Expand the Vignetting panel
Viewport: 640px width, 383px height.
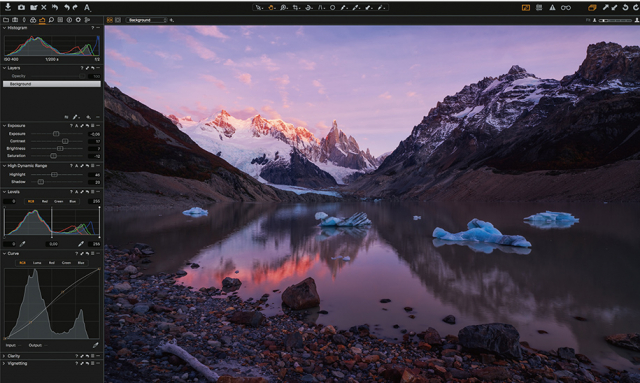[4, 363]
